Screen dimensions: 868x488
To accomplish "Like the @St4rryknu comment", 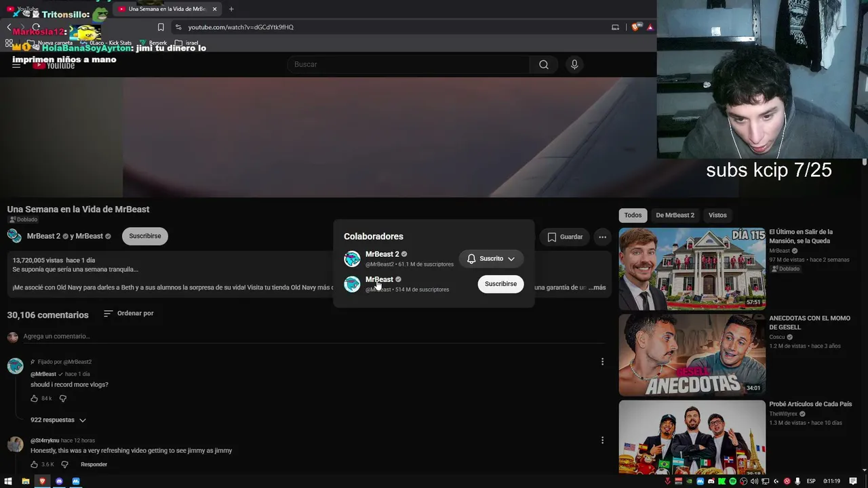I will coord(35,464).
